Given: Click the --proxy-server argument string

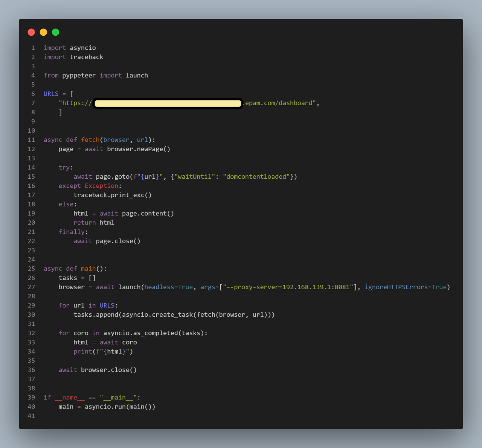Looking at the screenshot, I should pyautogui.click(x=288, y=287).
